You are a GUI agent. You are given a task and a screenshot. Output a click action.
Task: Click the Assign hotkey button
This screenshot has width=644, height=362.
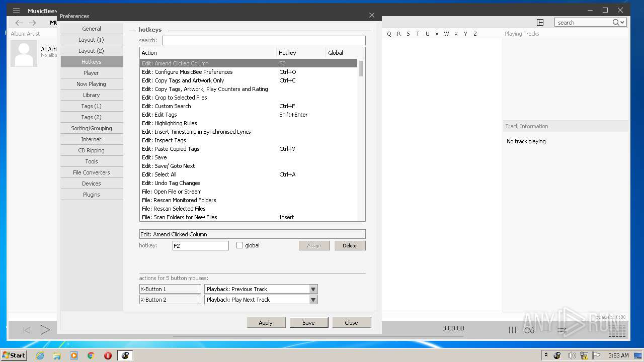point(314,245)
